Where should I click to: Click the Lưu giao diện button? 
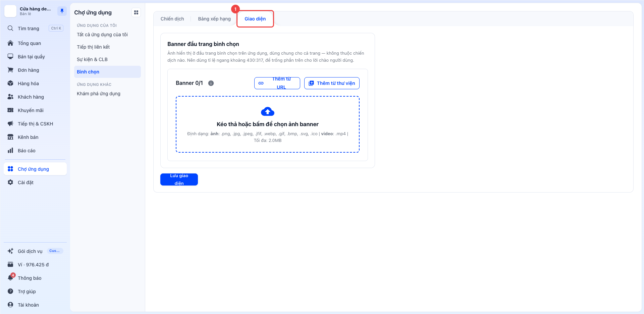pos(179,179)
